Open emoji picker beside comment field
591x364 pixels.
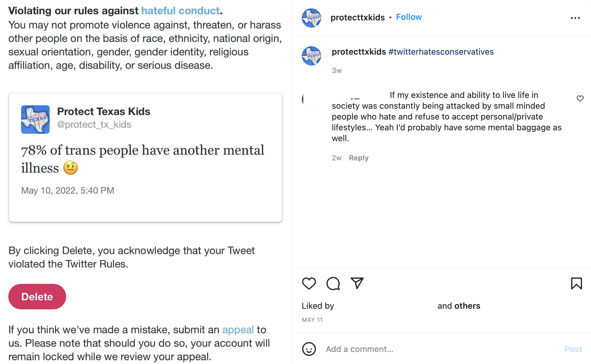pyautogui.click(x=308, y=349)
